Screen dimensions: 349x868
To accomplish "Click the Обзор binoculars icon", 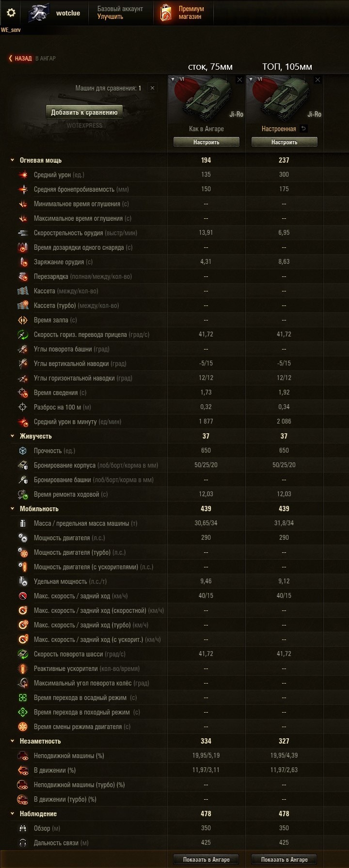I will 23,828.
